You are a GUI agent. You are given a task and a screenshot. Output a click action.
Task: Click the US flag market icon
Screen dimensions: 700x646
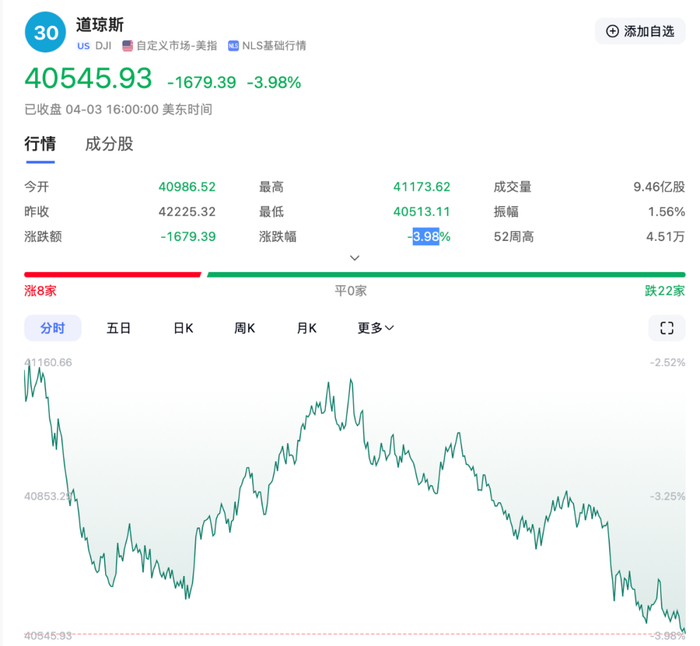[128, 46]
